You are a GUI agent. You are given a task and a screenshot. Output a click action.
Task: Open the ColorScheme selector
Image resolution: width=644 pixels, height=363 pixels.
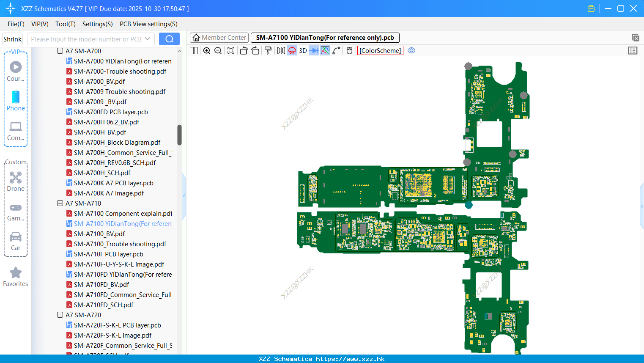380,51
